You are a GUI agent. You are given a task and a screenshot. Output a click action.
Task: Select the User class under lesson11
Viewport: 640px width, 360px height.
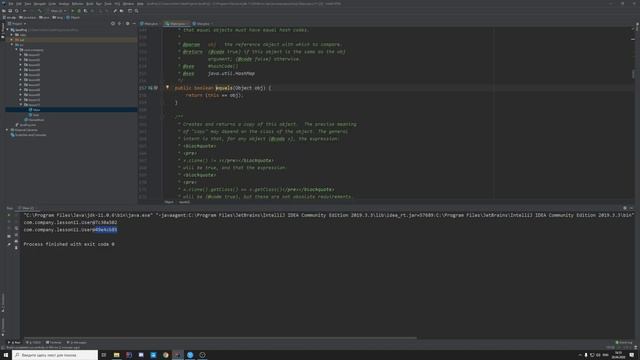click(x=33, y=115)
